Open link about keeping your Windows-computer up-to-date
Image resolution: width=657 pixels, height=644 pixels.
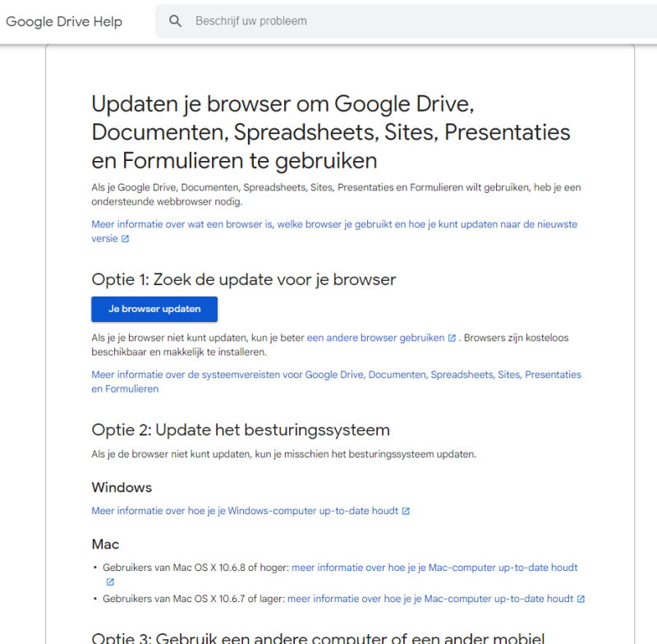(245, 511)
